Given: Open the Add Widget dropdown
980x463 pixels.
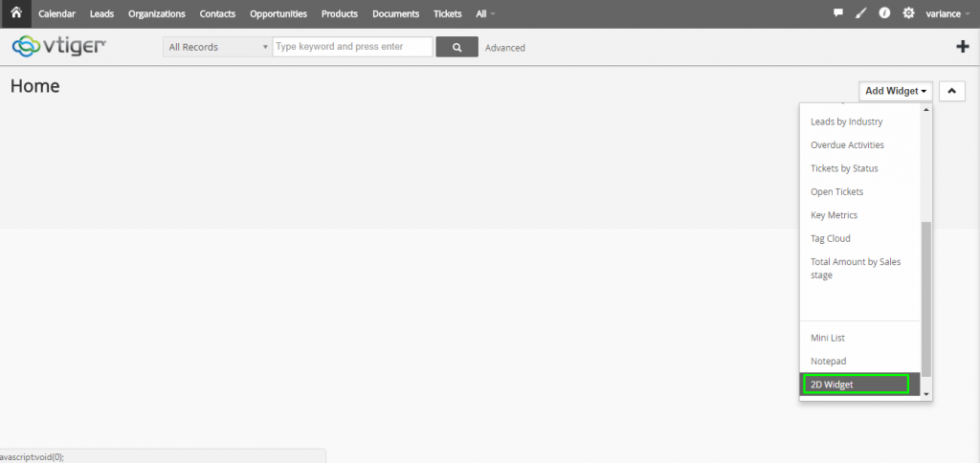Looking at the screenshot, I should [896, 91].
